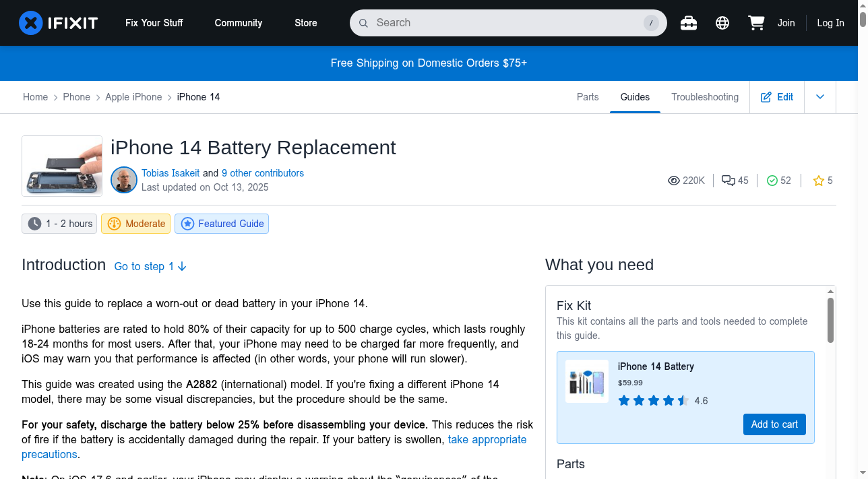
Task: Open the 9 other contributors link
Action: [263, 173]
